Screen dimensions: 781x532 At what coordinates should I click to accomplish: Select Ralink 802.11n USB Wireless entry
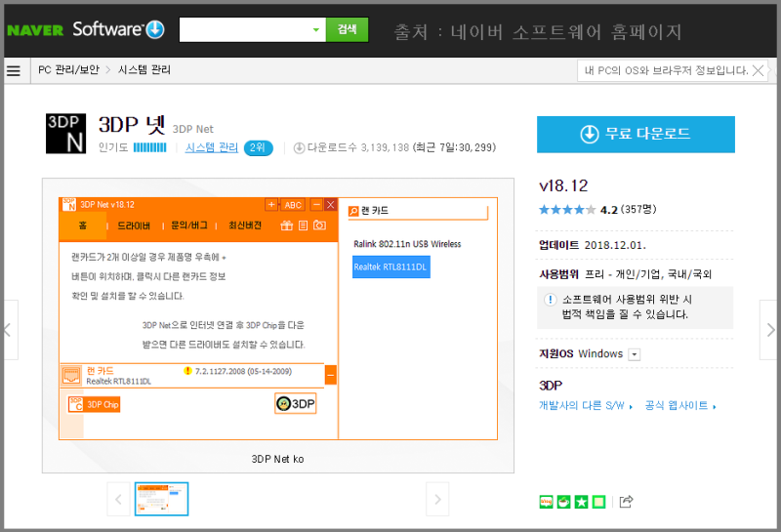point(407,244)
